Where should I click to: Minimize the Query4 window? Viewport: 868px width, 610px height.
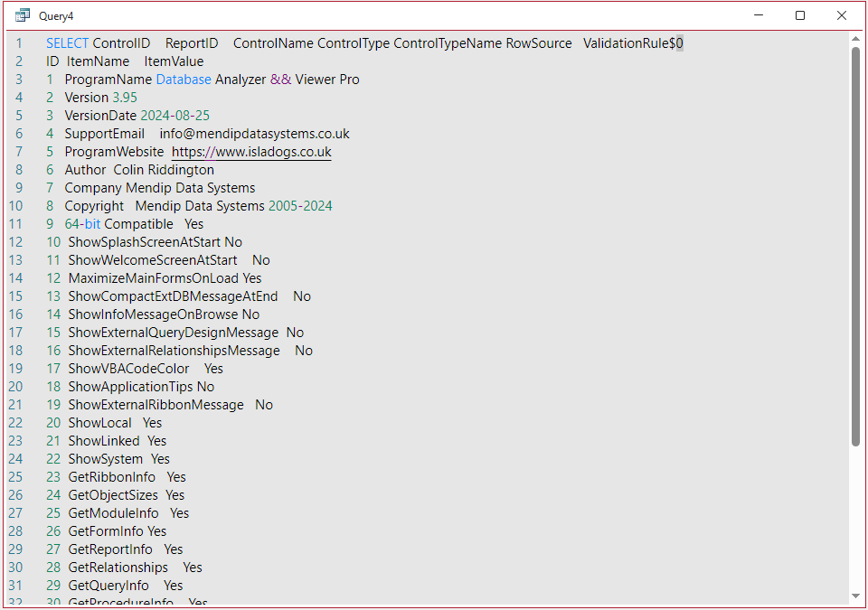[759, 15]
